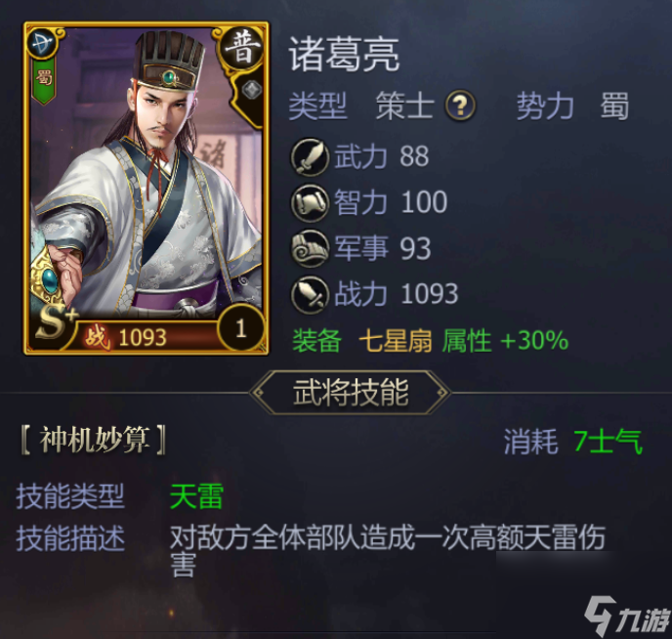Click the sword icon beside 武力
Image resolution: width=672 pixels, height=639 pixels.
310,157
